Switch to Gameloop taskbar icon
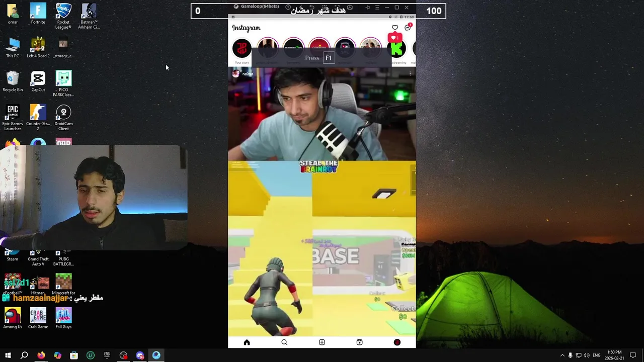The image size is (644, 362). [156, 355]
